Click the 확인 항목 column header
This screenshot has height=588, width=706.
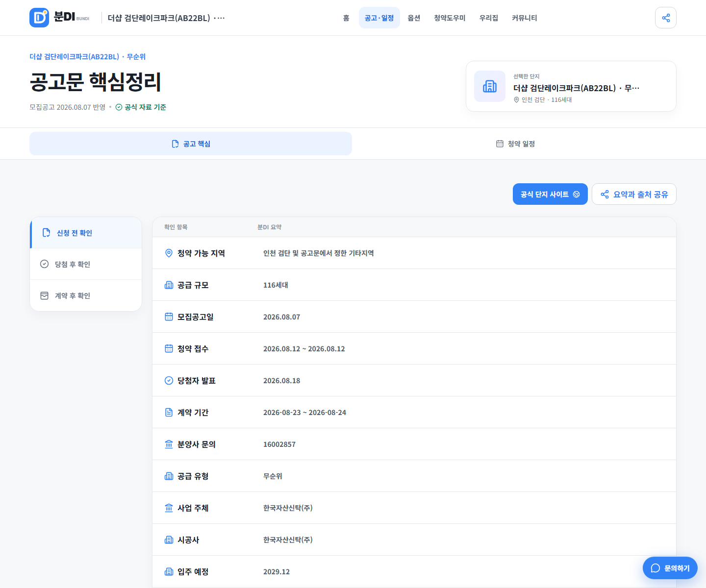(176, 227)
